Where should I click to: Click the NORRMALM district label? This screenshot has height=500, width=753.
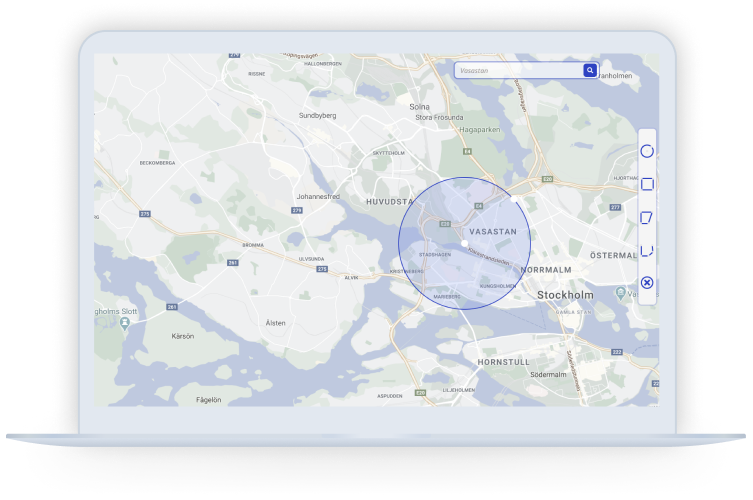(544, 269)
